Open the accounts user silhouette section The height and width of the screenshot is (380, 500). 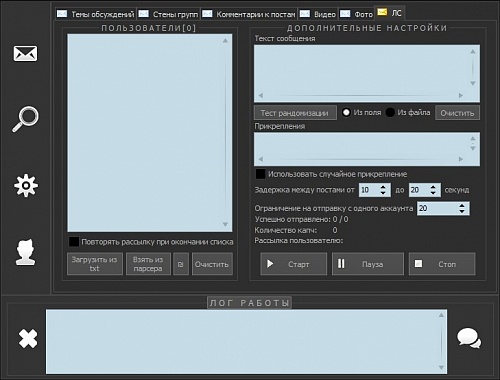(x=25, y=252)
